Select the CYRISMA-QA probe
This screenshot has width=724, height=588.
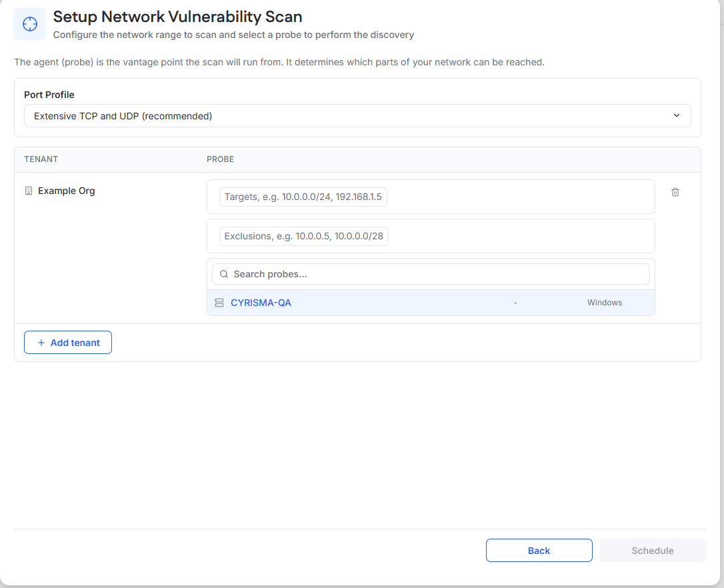coord(431,303)
